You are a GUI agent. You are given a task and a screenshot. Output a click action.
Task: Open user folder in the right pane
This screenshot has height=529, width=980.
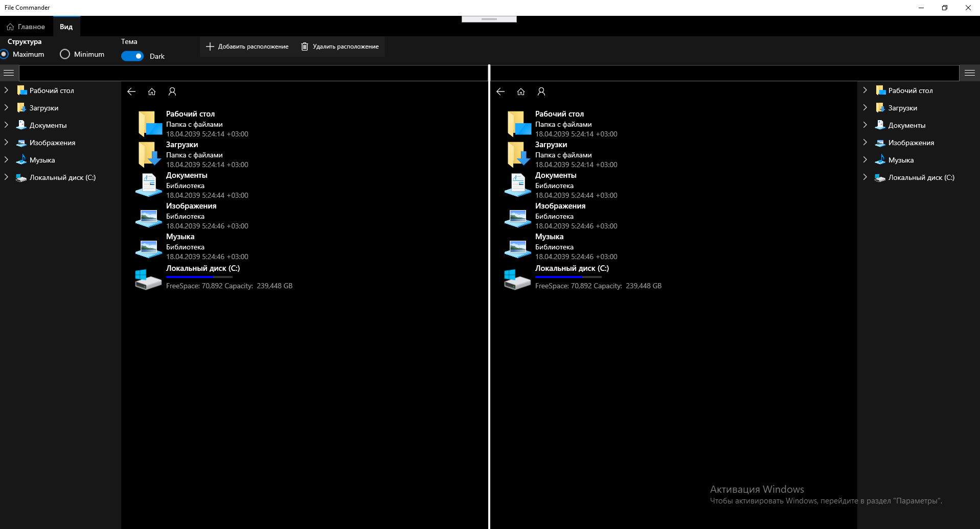pyautogui.click(x=541, y=91)
